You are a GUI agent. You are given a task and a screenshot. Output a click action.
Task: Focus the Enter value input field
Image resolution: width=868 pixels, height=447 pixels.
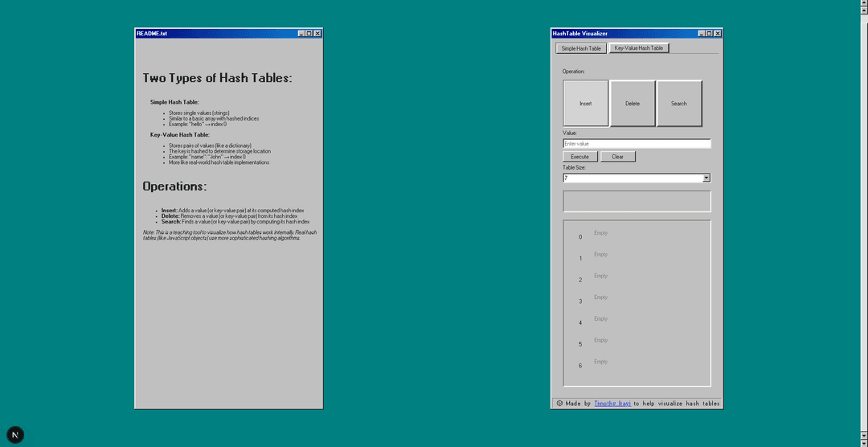tap(637, 144)
